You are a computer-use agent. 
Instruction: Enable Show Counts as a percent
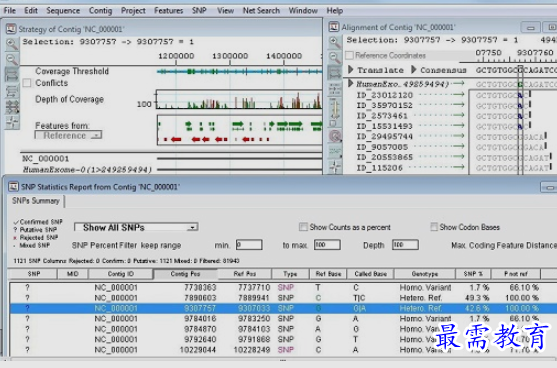(x=303, y=227)
